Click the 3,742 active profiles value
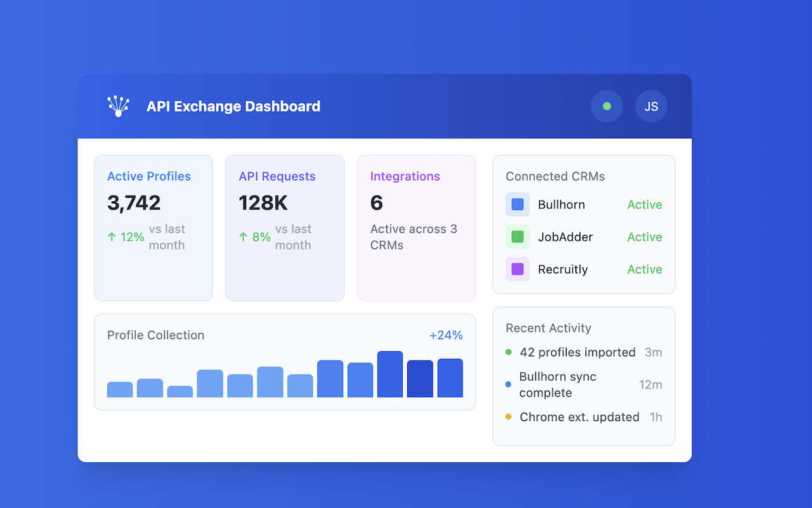812x508 pixels. pyautogui.click(x=134, y=203)
